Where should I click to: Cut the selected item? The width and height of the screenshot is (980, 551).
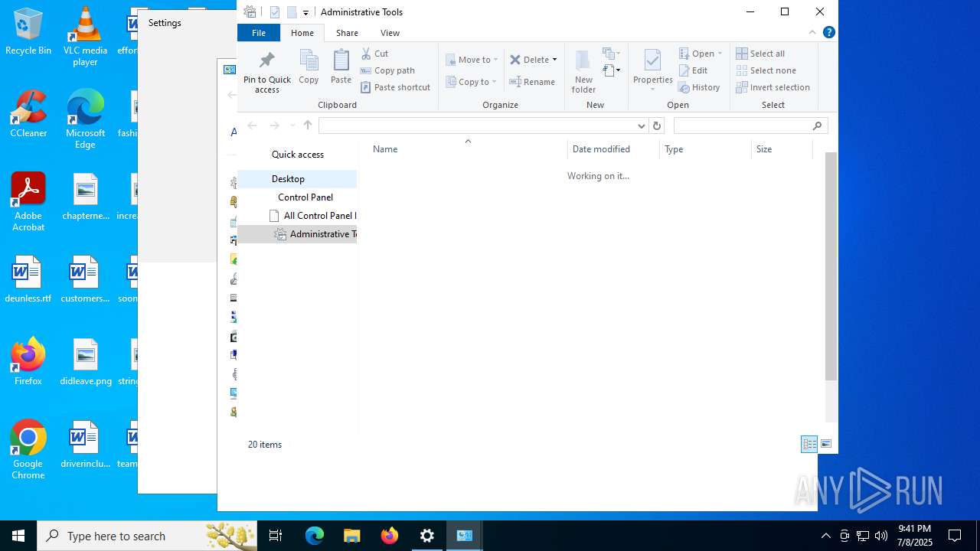[x=375, y=54]
